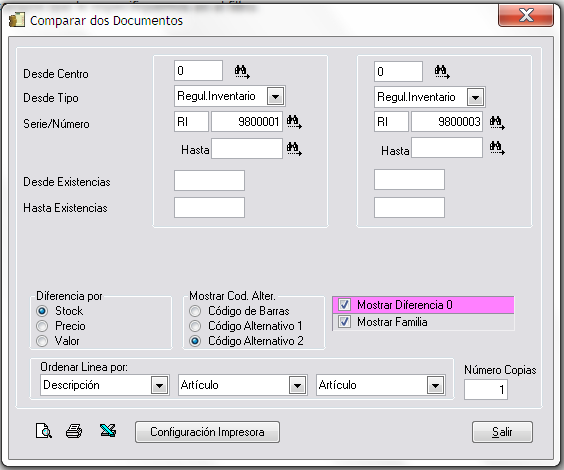Click the printer icon to print

click(74, 431)
